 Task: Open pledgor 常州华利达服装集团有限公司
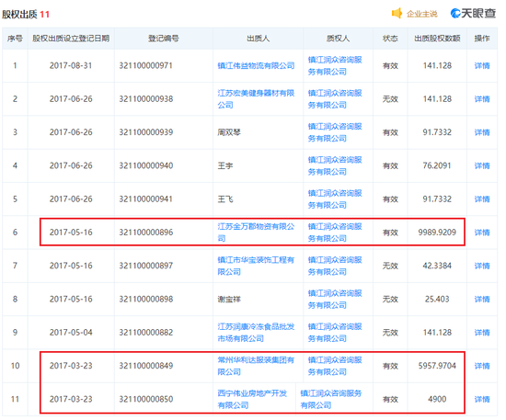click(x=256, y=366)
